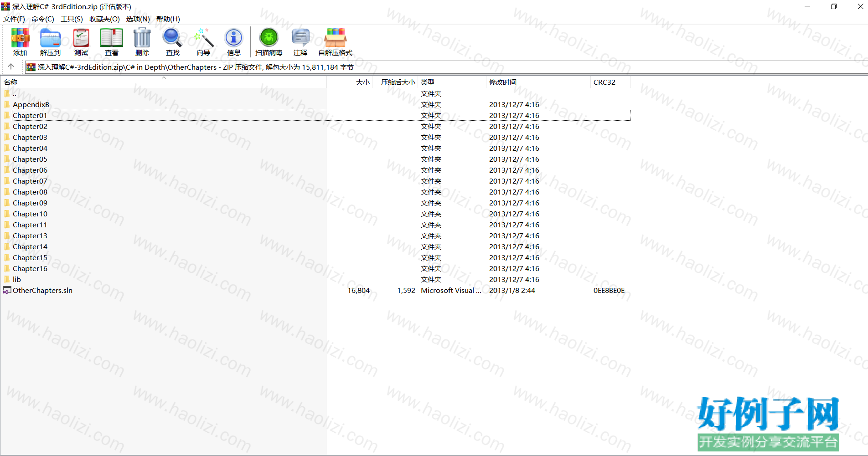
Task: Select the Chapter09 folder name
Action: (x=30, y=203)
